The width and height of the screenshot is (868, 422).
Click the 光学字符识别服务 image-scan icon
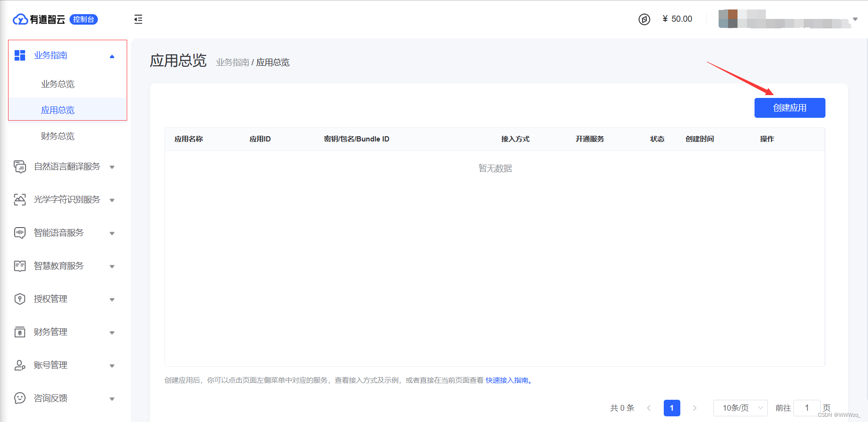click(x=20, y=200)
